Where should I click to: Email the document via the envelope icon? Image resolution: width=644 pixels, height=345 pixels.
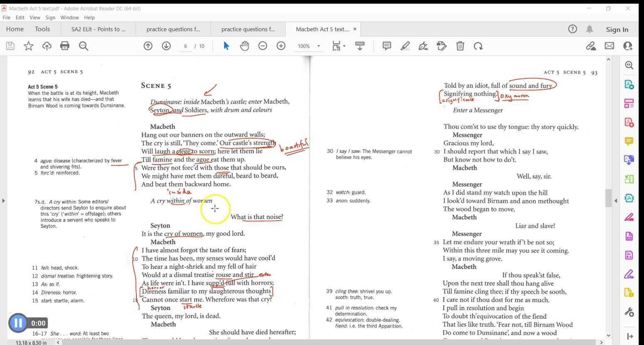(x=610, y=46)
